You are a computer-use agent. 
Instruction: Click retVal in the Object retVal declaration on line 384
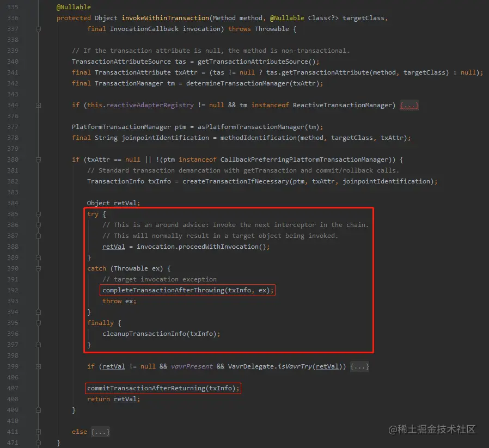coord(125,203)
